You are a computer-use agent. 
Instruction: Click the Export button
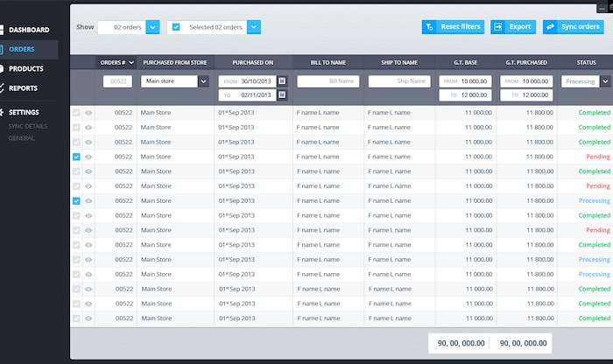click(513, 27)
